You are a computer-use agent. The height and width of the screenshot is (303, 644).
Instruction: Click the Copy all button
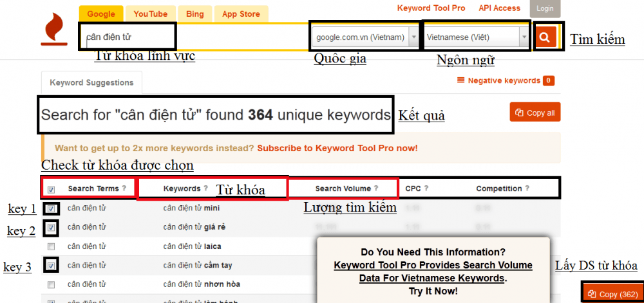coord(535,113)
